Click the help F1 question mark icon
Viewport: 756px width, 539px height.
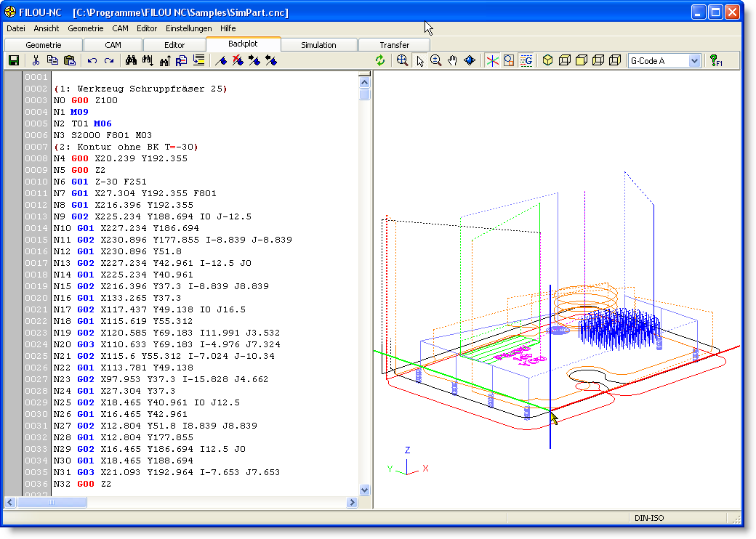(715, 61)
